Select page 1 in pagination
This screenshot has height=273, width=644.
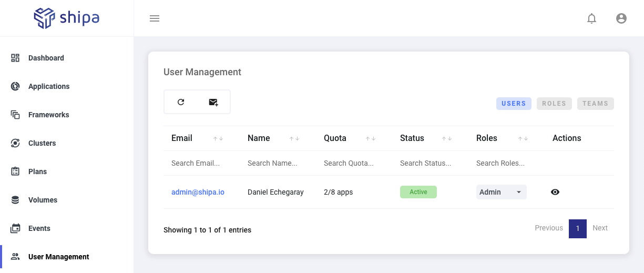[x=578, y=229]
